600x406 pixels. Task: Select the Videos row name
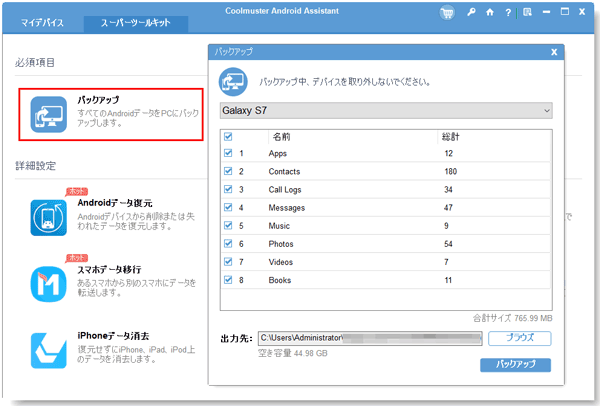(280, 262)
